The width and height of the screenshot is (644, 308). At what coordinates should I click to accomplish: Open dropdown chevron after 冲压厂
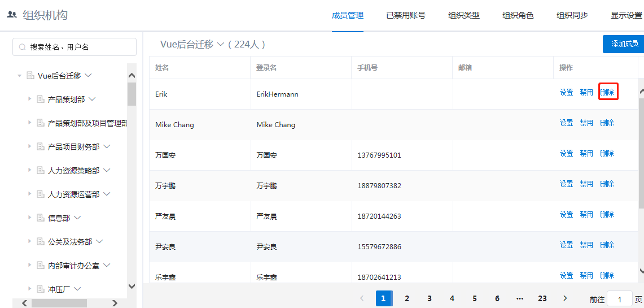(x=78, y=289)
